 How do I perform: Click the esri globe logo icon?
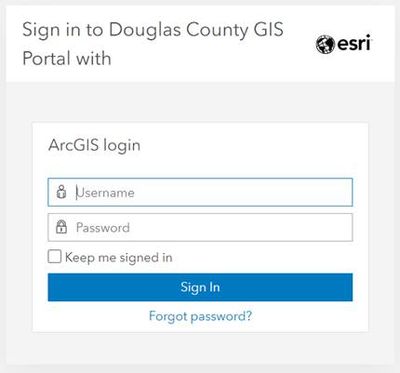coord(325,44)
